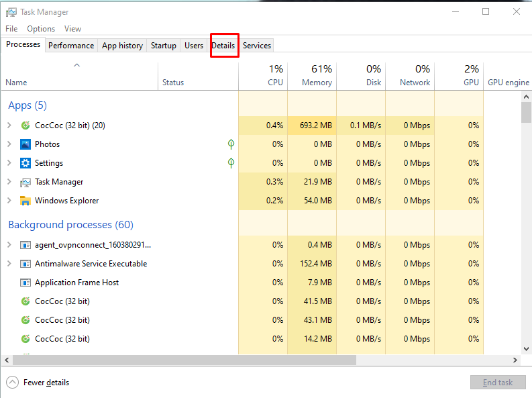Click the suspended leaf icon for Settings
The image size is (532, 398).
231,163
